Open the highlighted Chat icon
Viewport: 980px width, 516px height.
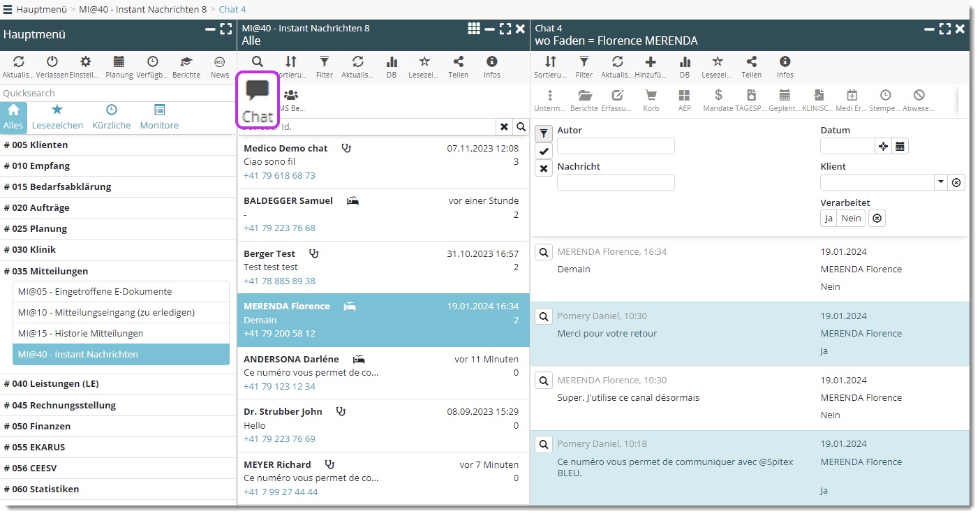pyautogui.click(x=258, y=100)
